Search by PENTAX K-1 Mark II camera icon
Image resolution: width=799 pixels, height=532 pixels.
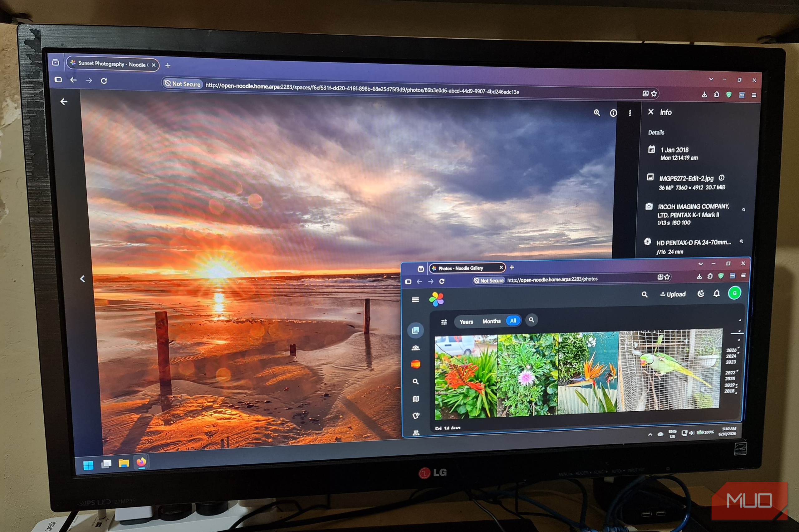(744, 210)
